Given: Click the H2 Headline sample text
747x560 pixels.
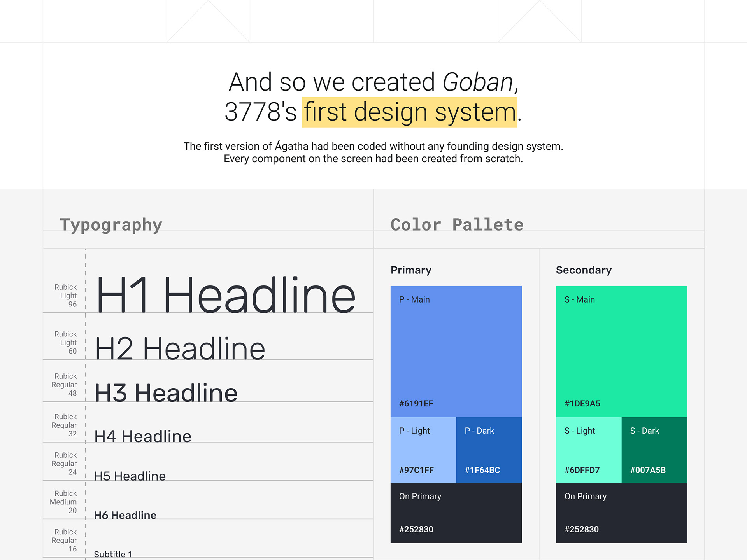Looking at the screenshot, I should click(x=180, y=348).
